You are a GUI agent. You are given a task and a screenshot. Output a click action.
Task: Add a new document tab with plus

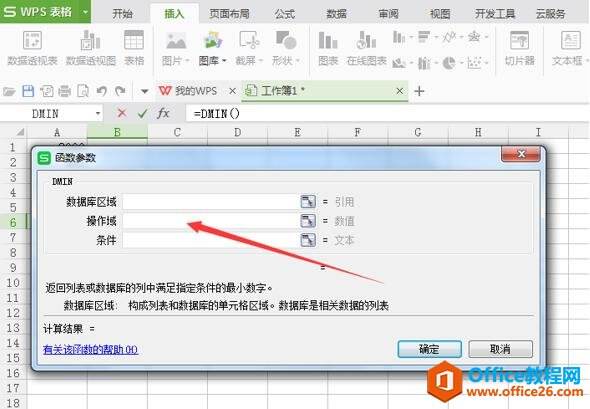click(419, 91)
